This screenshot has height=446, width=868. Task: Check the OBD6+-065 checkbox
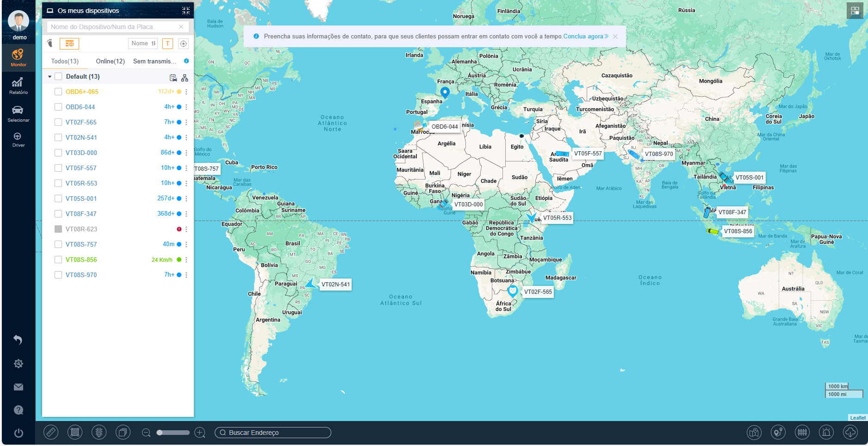click(x=58, y=92)
